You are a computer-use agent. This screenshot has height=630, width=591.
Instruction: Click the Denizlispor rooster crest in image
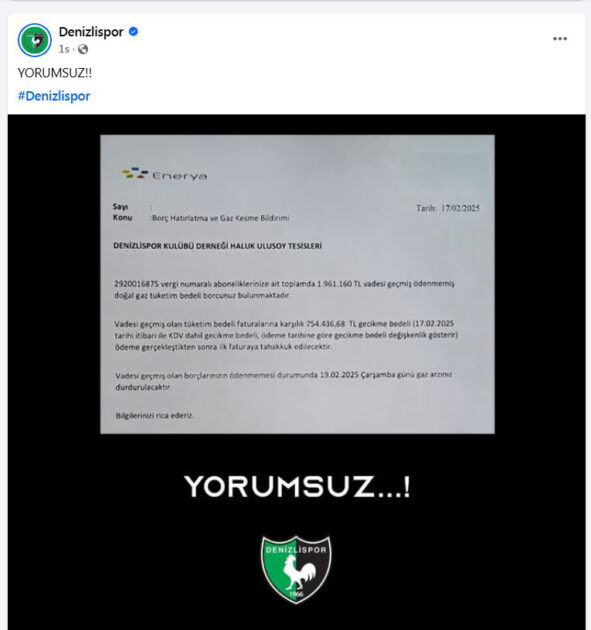click(297, 569)
